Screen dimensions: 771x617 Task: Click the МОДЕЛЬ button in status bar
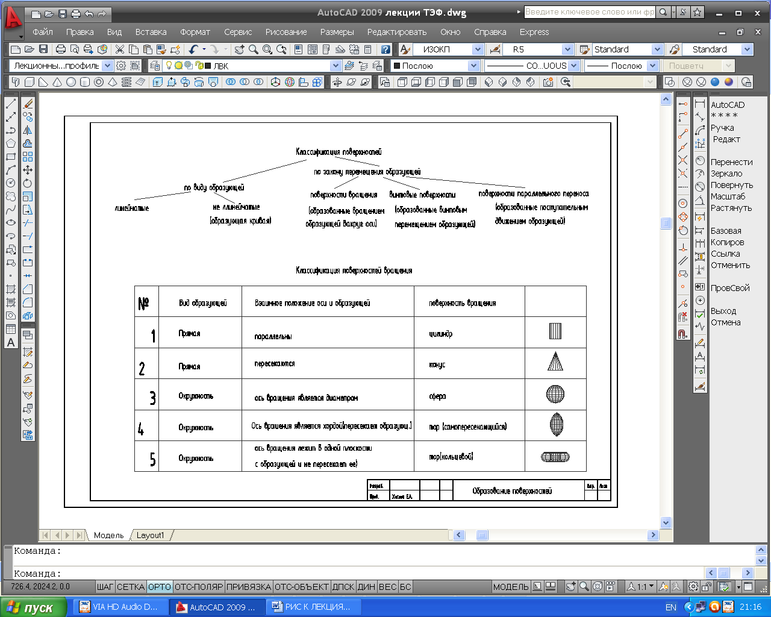pyautogui.click(x=510, y=586)
